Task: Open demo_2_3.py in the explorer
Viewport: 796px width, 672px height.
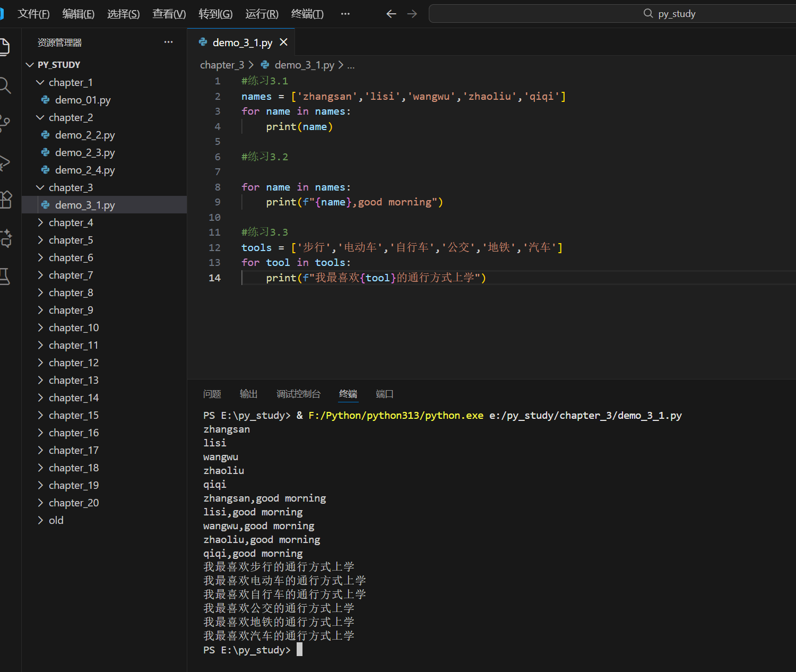Action: [104, 152]
